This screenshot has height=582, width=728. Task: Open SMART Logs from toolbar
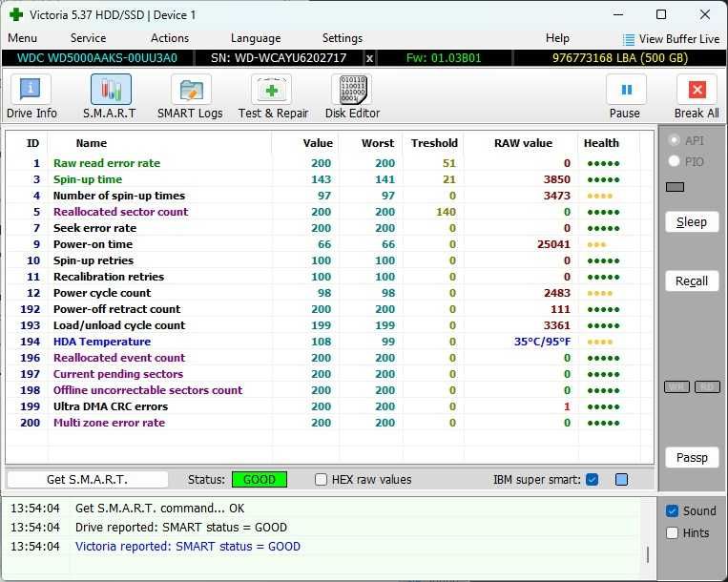click(x=190, y=96)
